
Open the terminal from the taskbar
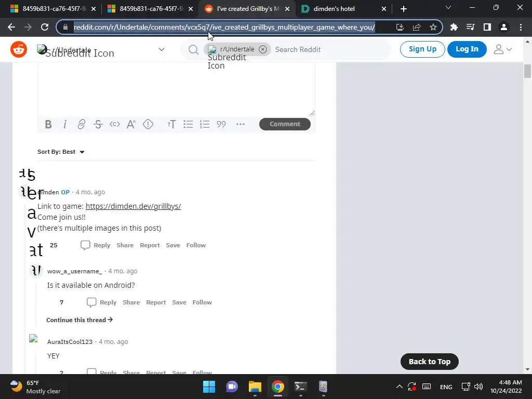tap(300, 387)
